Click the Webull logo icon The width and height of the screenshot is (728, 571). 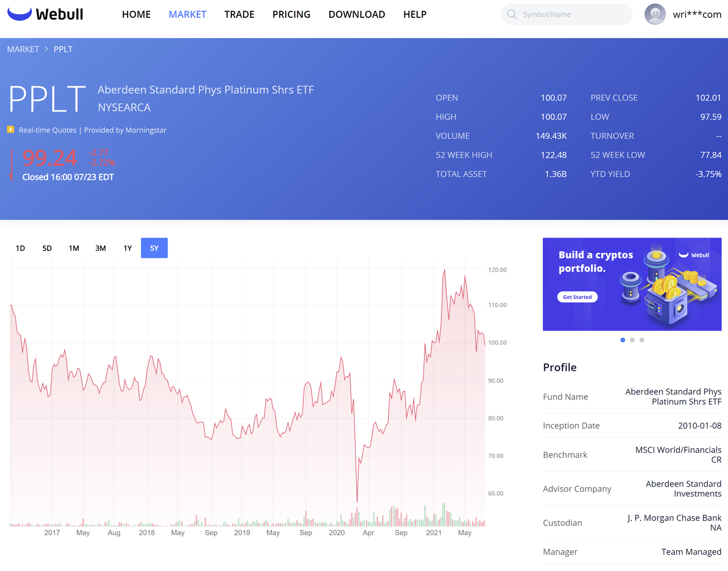click(19, 14)
